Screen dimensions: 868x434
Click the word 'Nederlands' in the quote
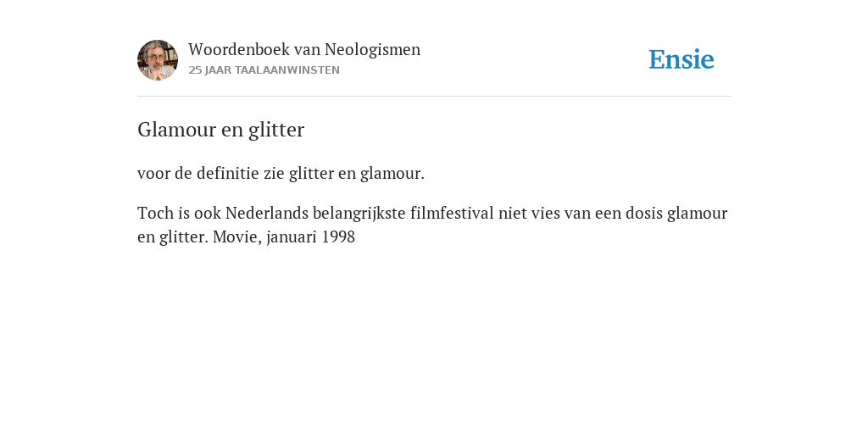point(266,213)
